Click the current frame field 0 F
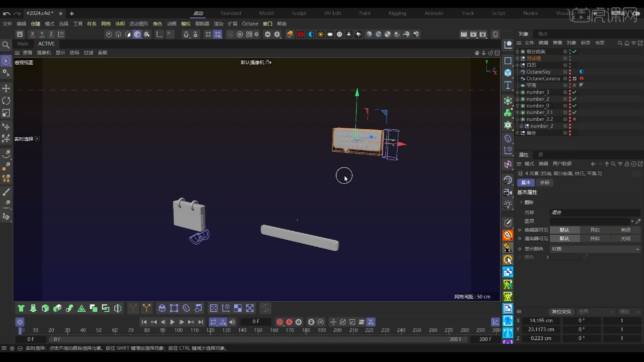The height and width of the screenshot is (362, 644). coord(256,322)
